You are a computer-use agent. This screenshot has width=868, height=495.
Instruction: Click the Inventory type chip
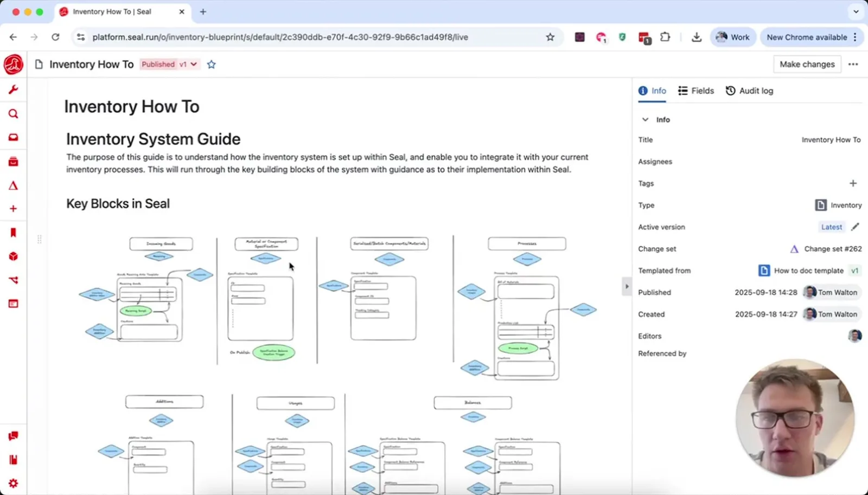pyautogui.click(x=839, y=205)
